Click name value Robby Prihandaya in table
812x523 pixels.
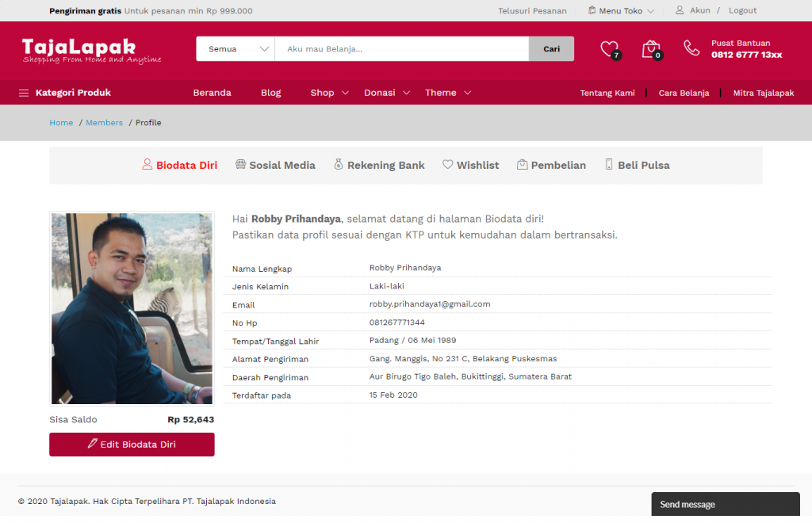[405, 268]
